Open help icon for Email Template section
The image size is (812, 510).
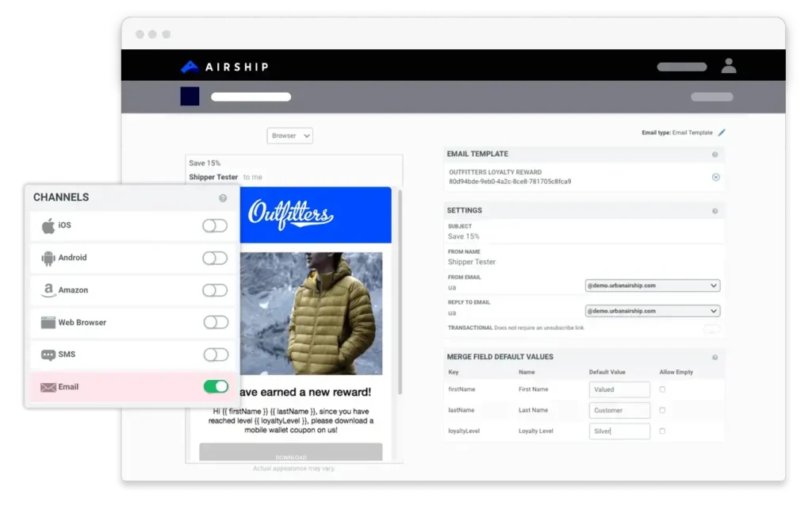point(714,155)
